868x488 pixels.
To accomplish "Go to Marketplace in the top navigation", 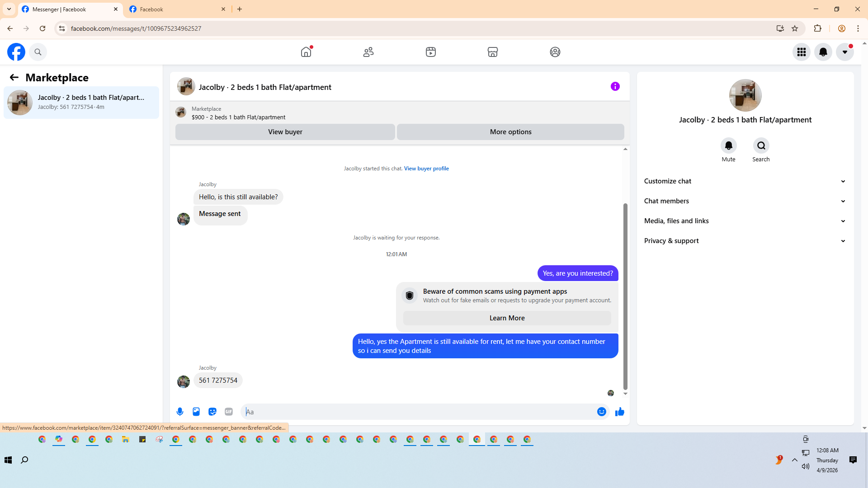I will click(492, 52).
